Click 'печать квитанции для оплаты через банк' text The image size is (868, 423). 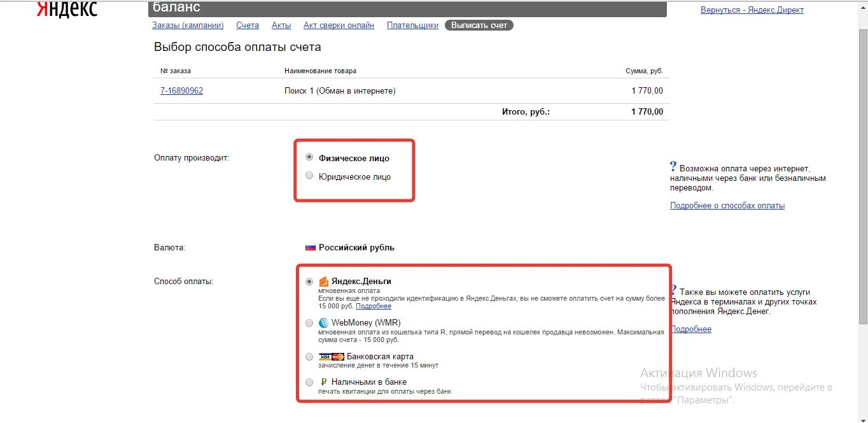pos(385,391)
